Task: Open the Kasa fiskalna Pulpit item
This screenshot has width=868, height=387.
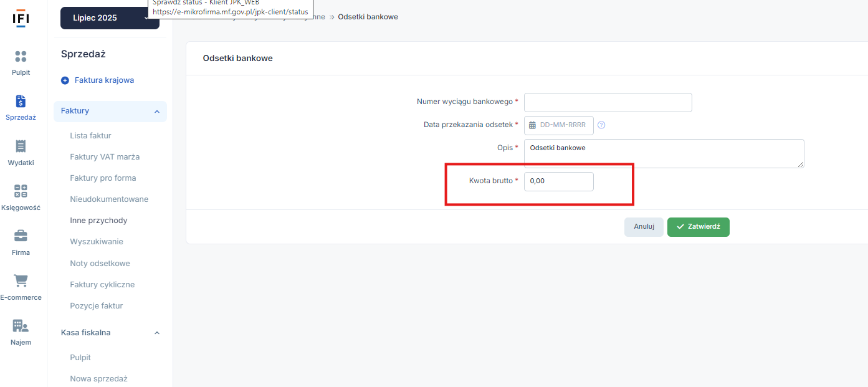Action: click(x=81, y=358)
